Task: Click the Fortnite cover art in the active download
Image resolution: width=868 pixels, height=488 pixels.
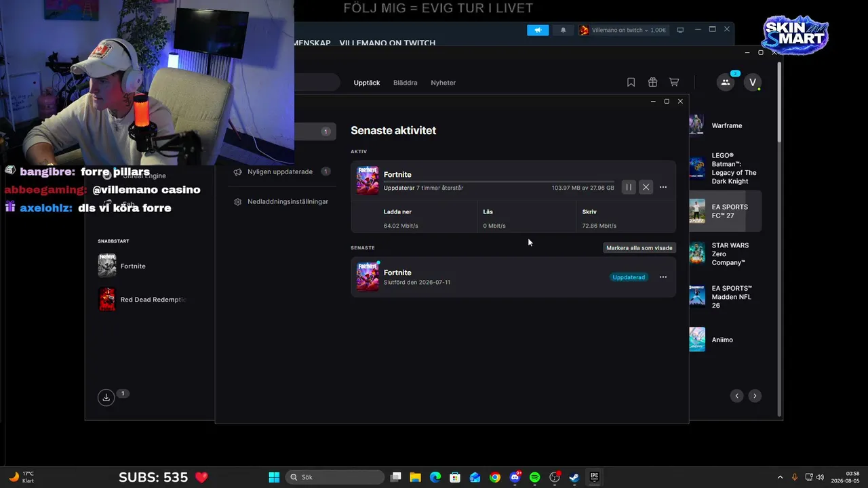Action: [368, 180]
